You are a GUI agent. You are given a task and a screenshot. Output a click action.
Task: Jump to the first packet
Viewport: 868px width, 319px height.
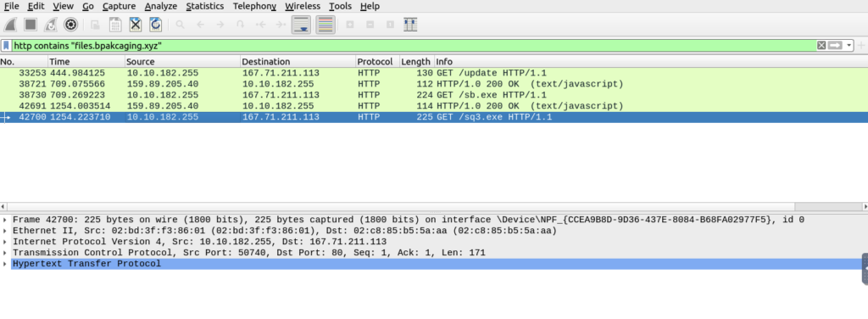[260, 25]
